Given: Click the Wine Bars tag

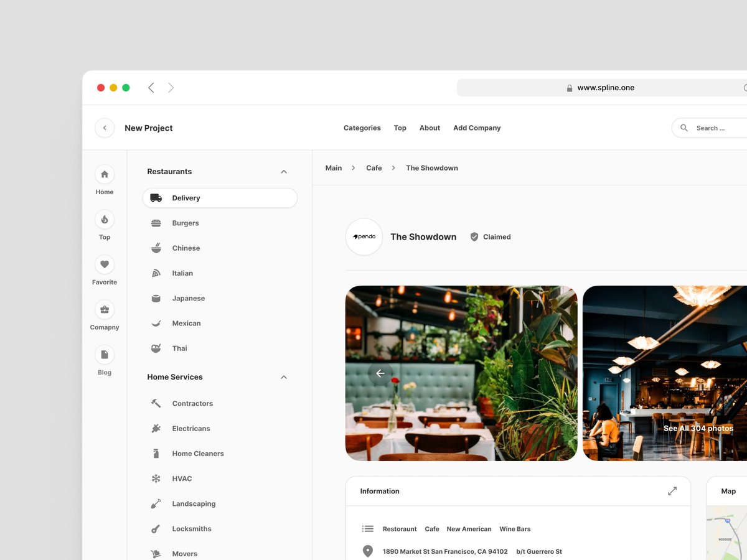Looking at the screenshot, I should click(515, 529).
